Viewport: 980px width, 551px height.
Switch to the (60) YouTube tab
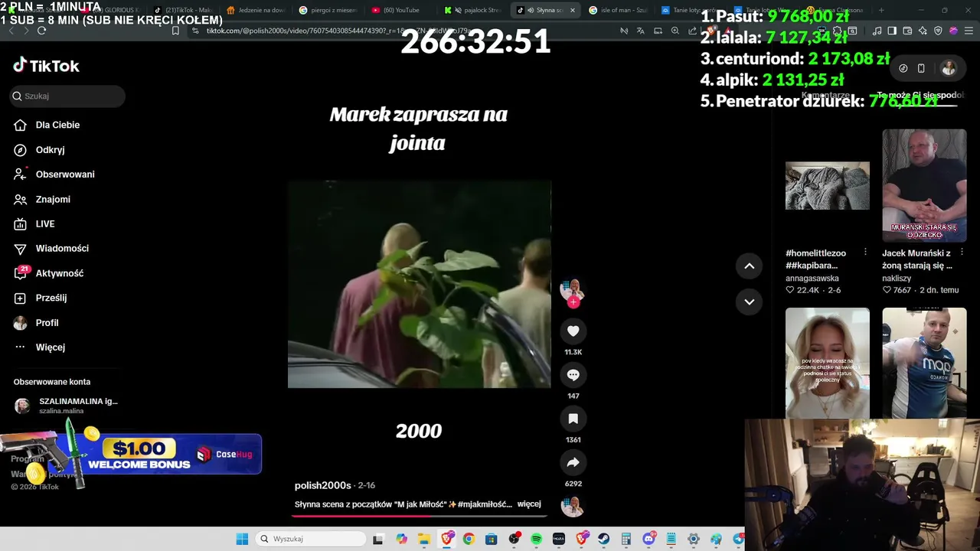tap(400, 10)
